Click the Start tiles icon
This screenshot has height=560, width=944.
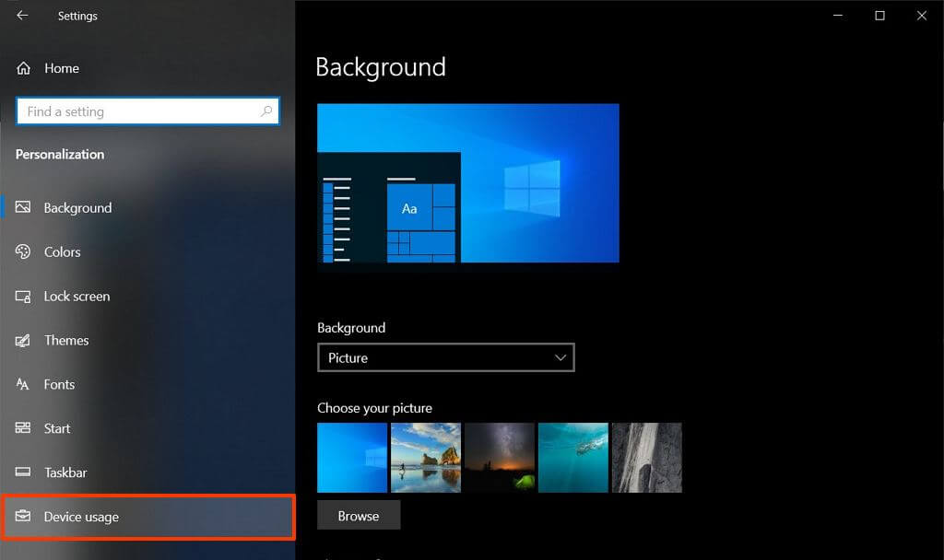click(23, 428)
